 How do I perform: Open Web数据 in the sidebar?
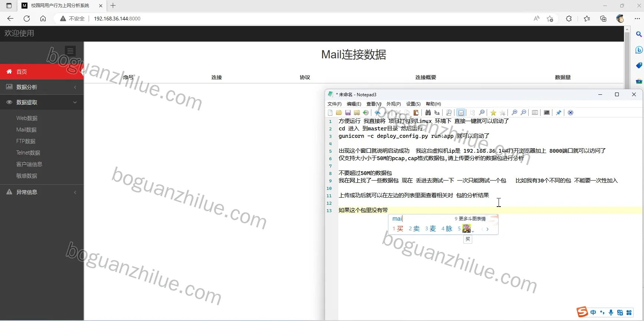(27, 118)
